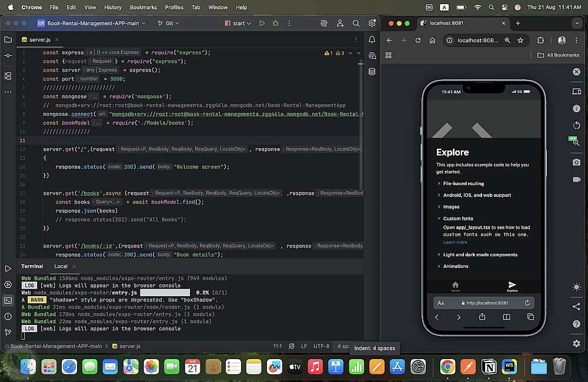588x382 pixels.
Task: Open All Bookmarks folder
Action: [x=558, y=55]
